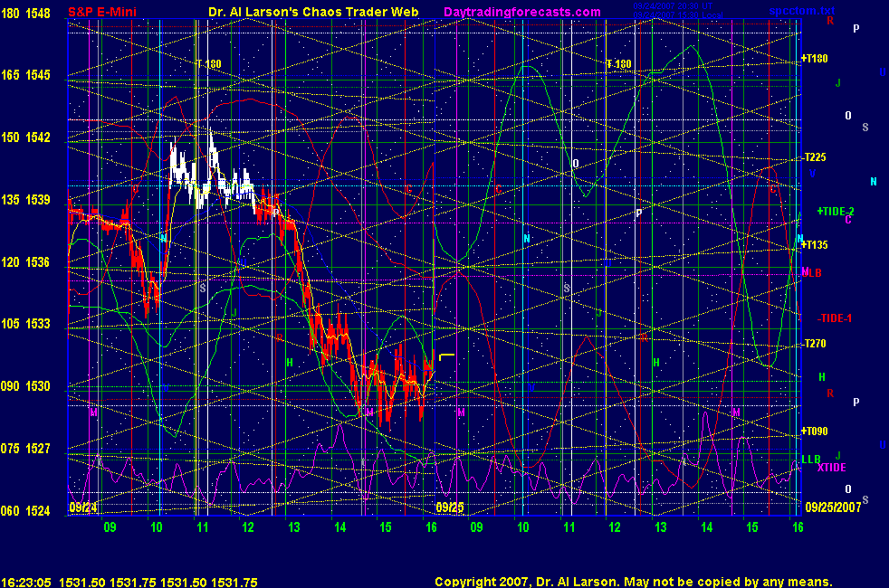Click the 075 1527 price axis label

tap(25, 448)
